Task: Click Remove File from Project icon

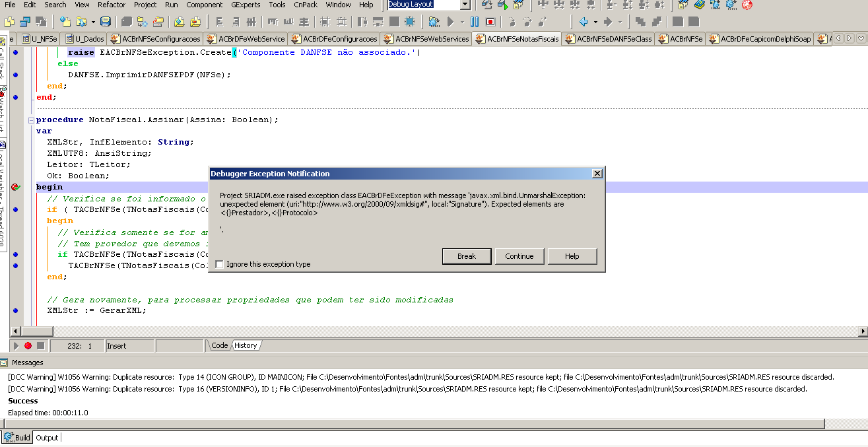Action: pos(195,21)
